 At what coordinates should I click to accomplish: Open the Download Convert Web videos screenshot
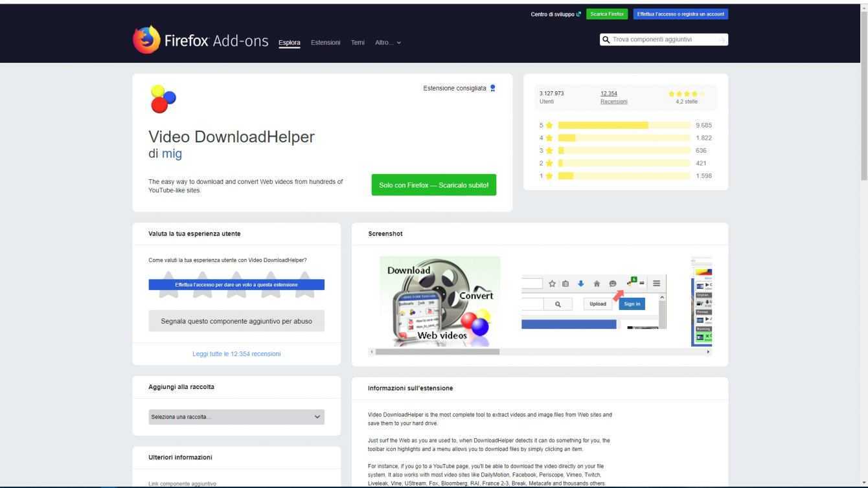[440, 302]
